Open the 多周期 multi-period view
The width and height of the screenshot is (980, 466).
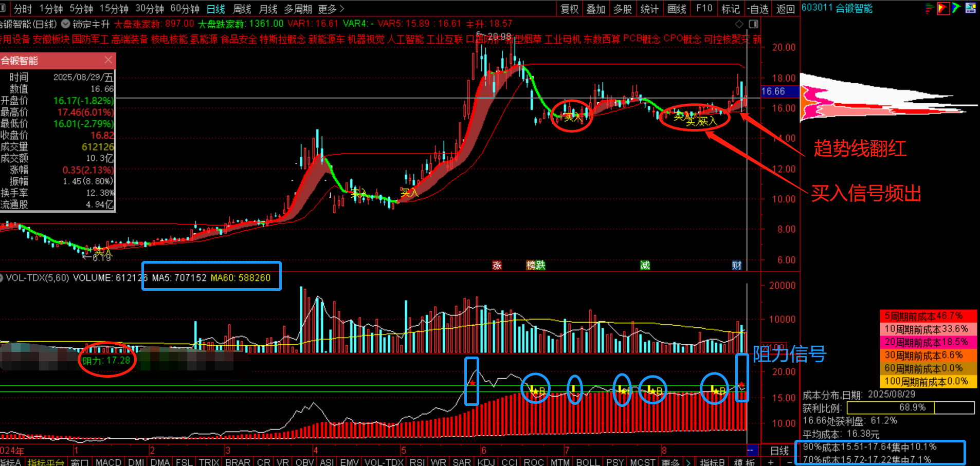298,9
